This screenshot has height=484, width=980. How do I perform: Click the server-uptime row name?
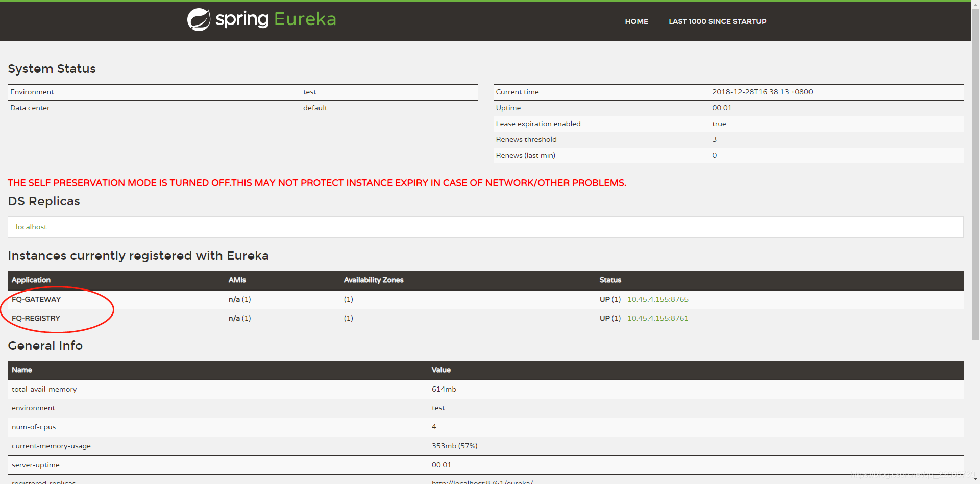pyautogui.click(x=36, y=465)
